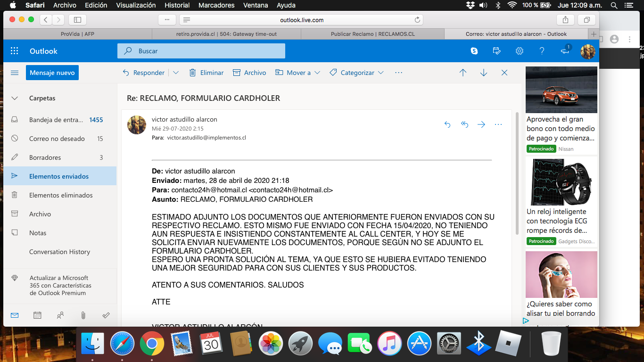Switch to Calendar view at bottom left

click(x=37, y=315)
